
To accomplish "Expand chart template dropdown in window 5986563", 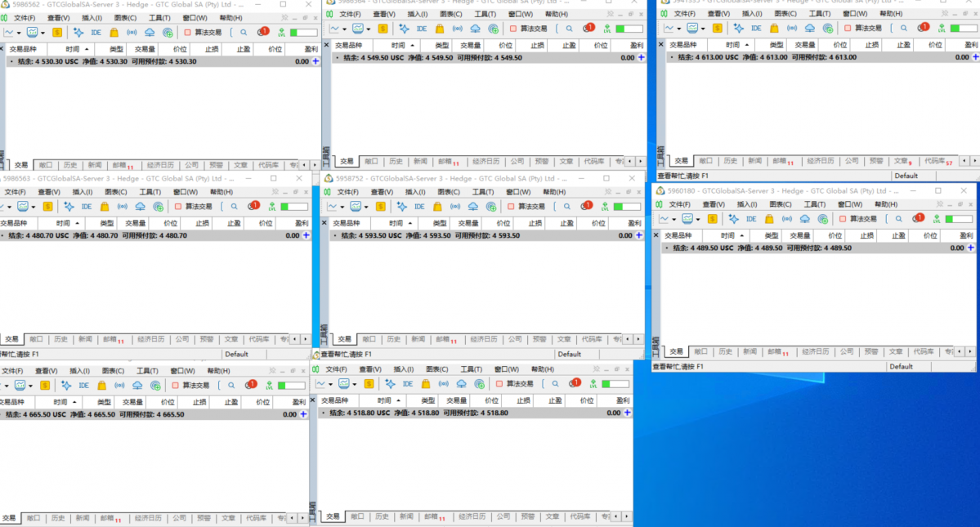I will tap(34, 208).
